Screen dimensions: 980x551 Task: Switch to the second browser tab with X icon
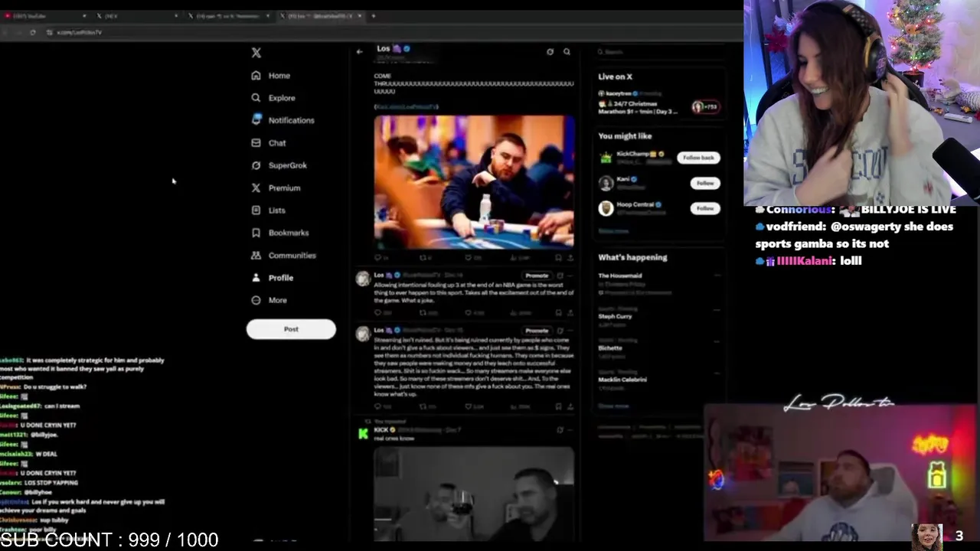pyautogui.click(x=136, y=15)
